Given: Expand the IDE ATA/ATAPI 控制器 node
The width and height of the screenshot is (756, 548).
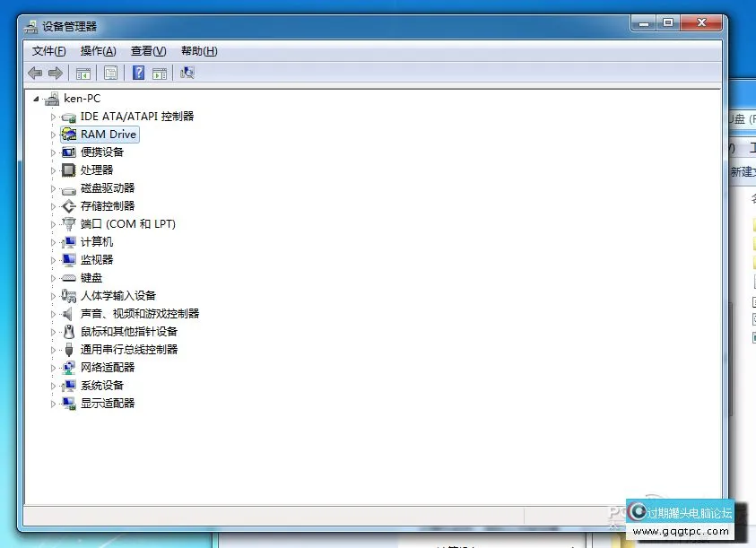Looking at the screenshot, I should pyautogui.click(x=53, y=117).
